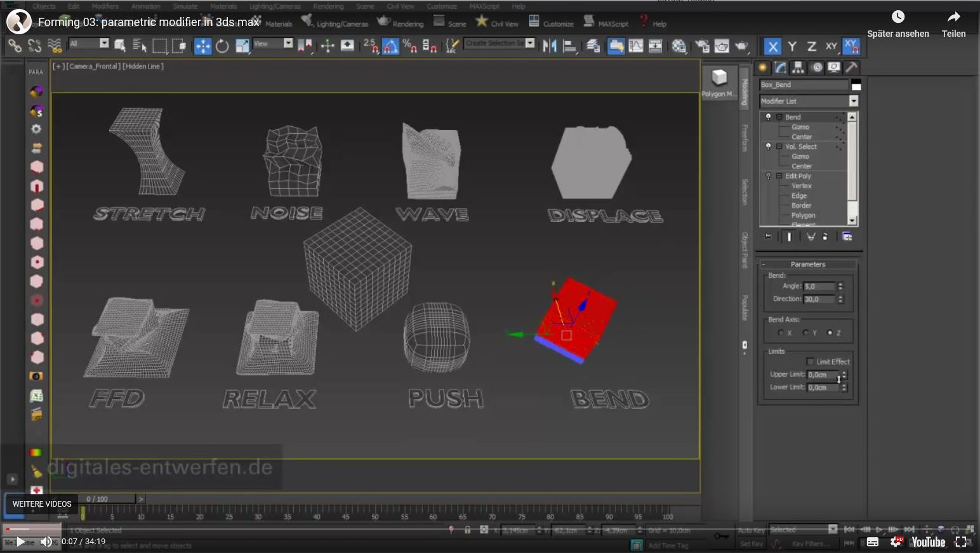Toggle the Bend modifier lightbulb visibility

[768, 117]
